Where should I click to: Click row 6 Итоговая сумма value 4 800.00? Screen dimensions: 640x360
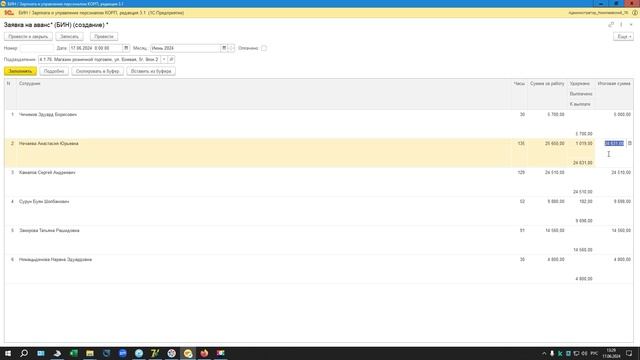coord(622,260)
